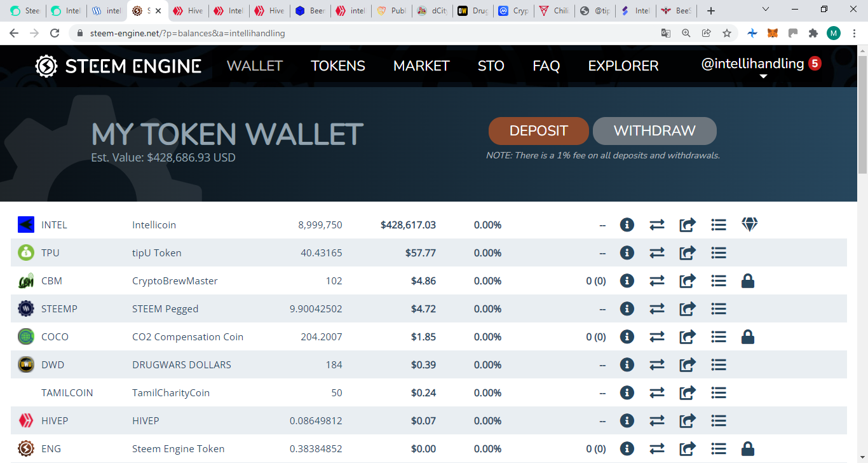The width and height of the screenshot is (868, 463).
Task: View history list for TAMILCOIN token
Action: point(719,392)
